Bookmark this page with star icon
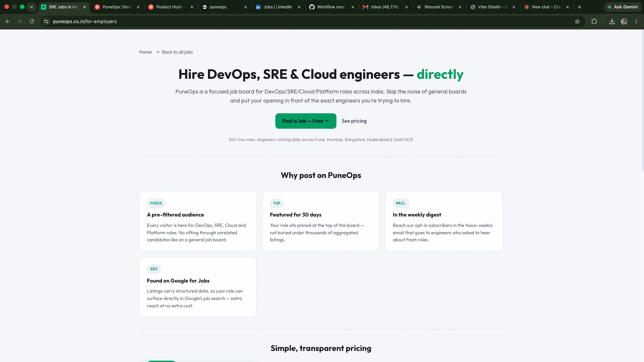The height and width of the screenshot is (362, 644). 577,21
